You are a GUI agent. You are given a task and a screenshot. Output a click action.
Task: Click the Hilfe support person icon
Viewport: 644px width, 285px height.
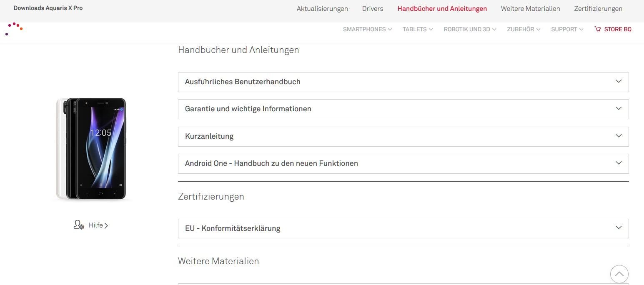(x=79, y=225)
